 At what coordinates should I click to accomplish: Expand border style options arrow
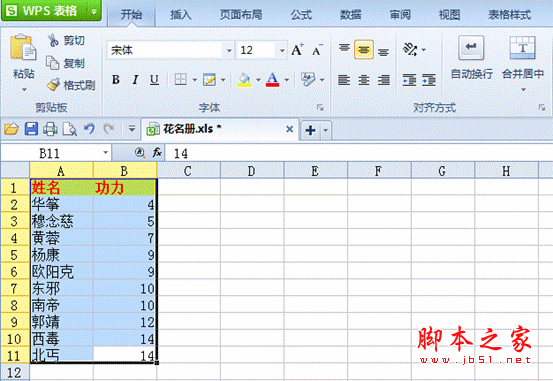(194, 80)
